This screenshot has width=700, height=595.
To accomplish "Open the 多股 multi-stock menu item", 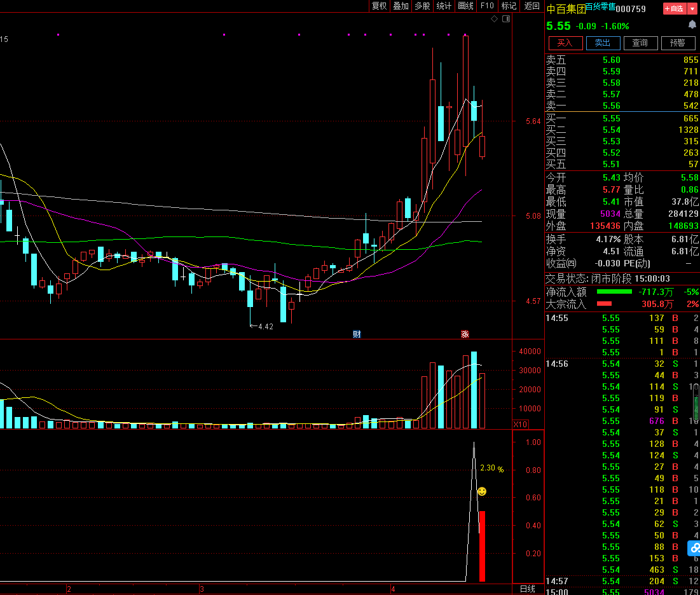I will (422, 6).
